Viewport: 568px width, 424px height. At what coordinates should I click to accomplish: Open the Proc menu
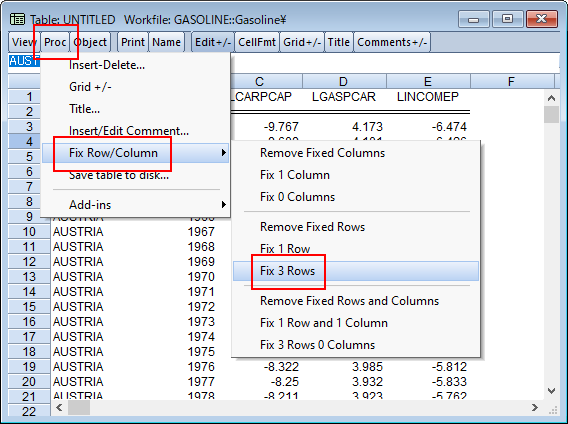click(55, 42)
